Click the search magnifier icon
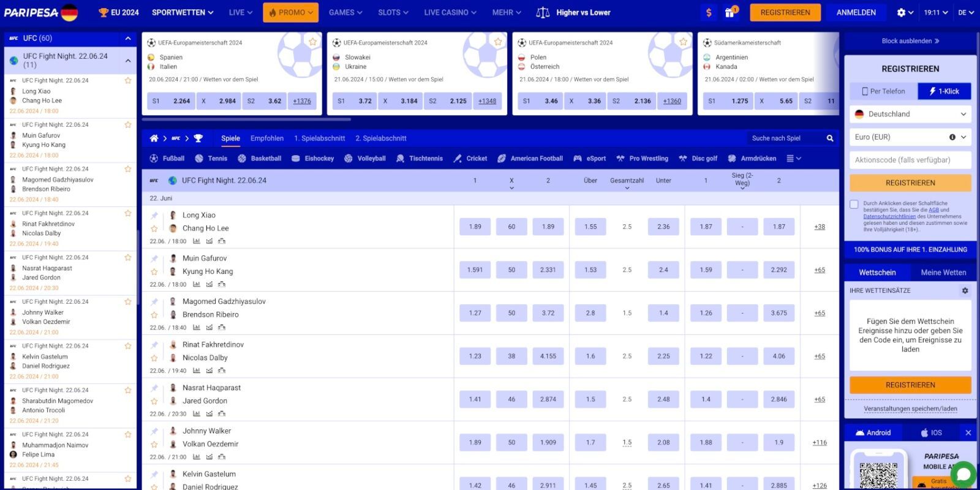980x490 pixels. (830, 138)
